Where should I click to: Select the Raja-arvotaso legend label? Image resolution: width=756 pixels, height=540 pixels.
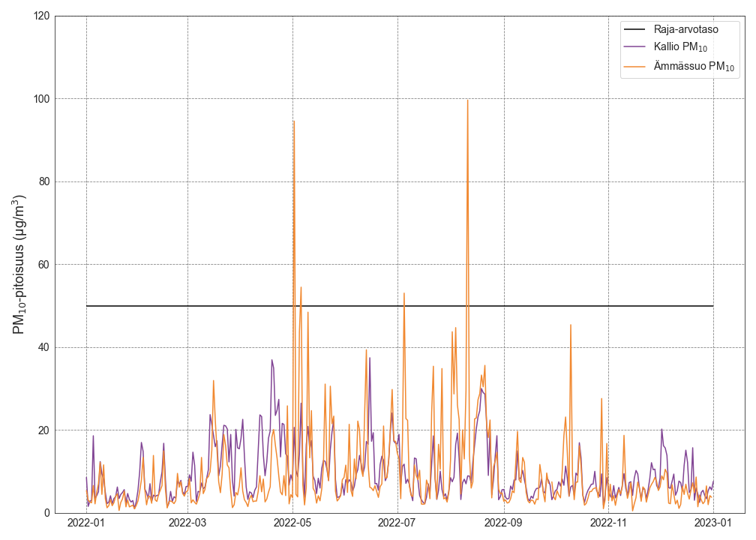685,30
